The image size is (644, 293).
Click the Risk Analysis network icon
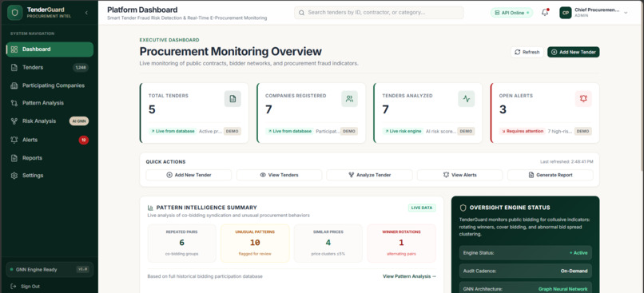click(14, 121)
